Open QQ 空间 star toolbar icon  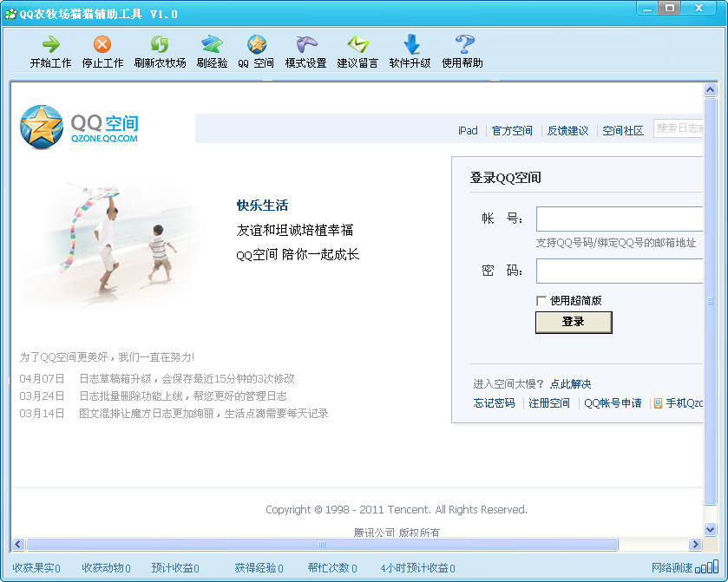click(256, 44)
